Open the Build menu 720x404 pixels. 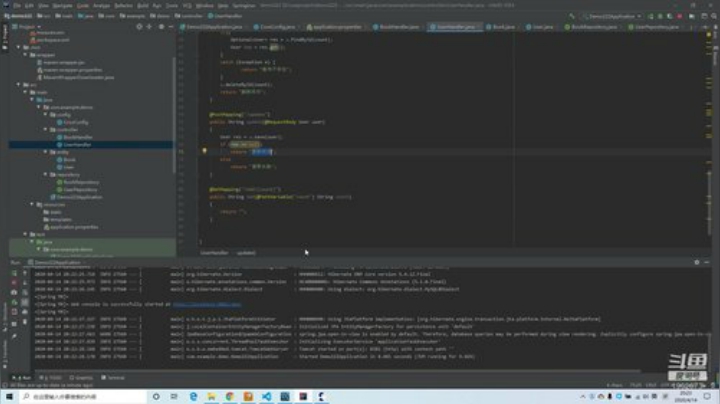pos(143,6)
